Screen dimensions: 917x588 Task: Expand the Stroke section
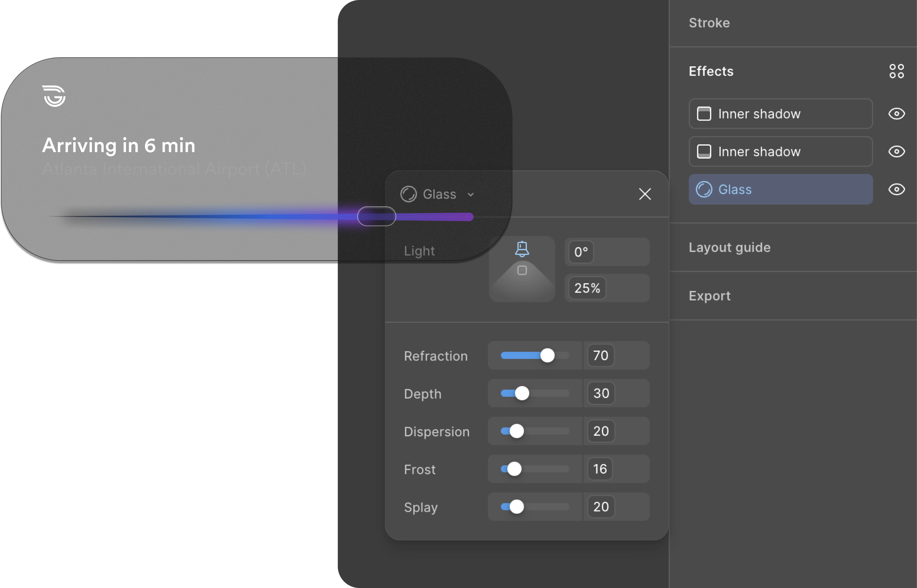[709, 23]
